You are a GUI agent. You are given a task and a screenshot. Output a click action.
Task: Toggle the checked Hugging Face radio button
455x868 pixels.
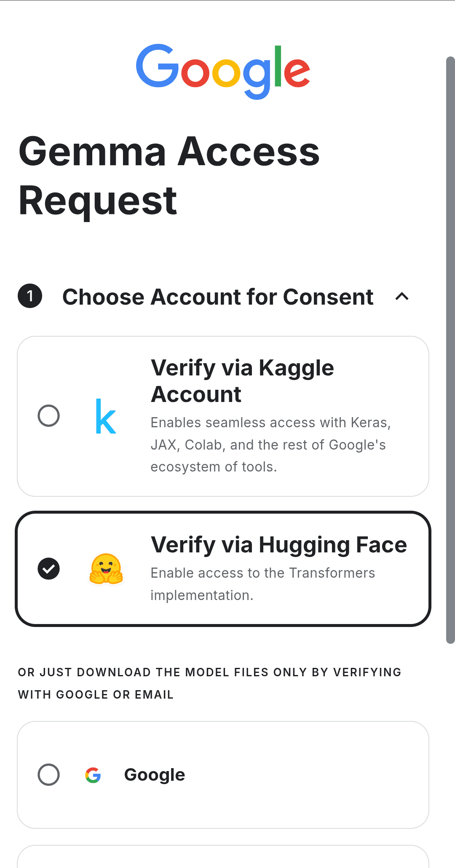tap(49, 569)
